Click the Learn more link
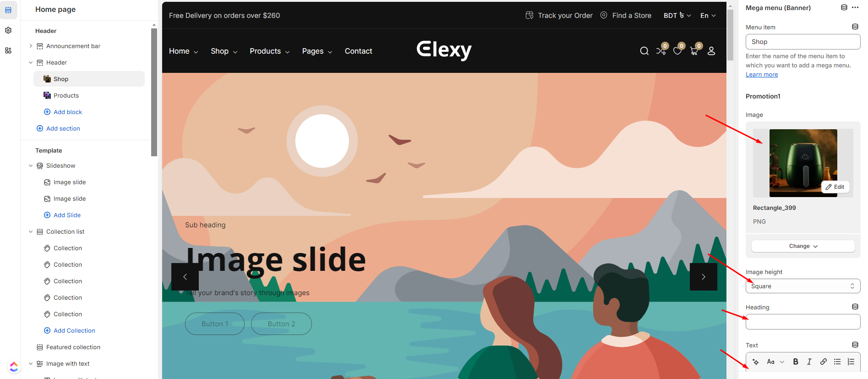The image size is (868, 379). pos(762,74)
